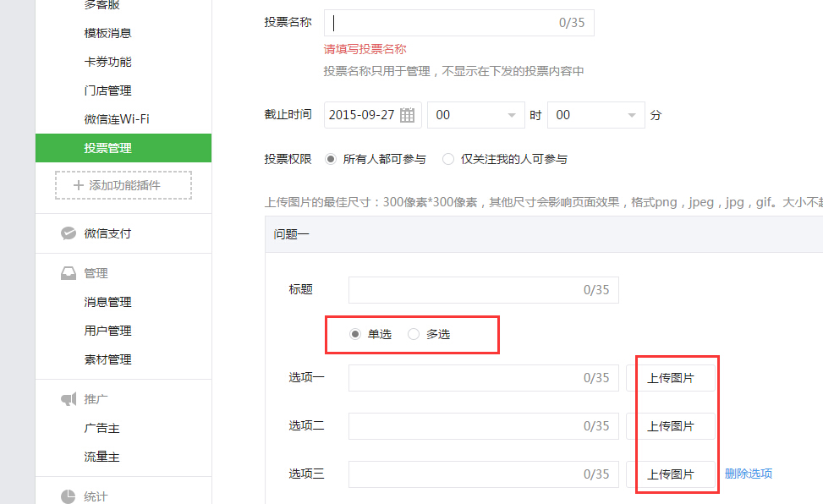Screen dimensions: 823x504
Task: Open 广告主 under 推广
Action: (x=102, y=428)
